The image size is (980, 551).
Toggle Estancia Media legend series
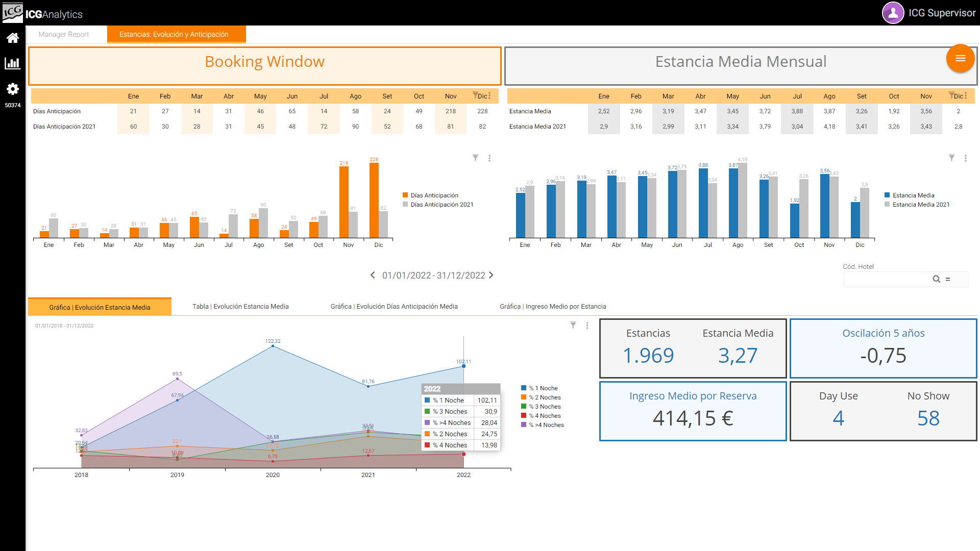[x=913, y=195]
